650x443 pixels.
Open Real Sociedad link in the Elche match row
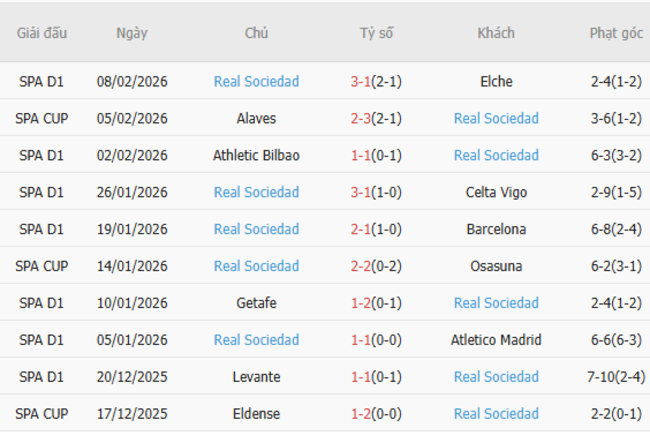coord(256,82)
